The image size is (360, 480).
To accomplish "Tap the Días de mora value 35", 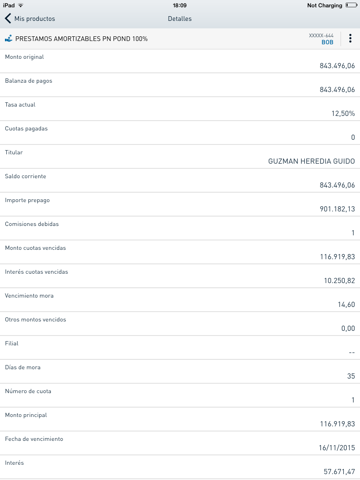I will (351, 376).
